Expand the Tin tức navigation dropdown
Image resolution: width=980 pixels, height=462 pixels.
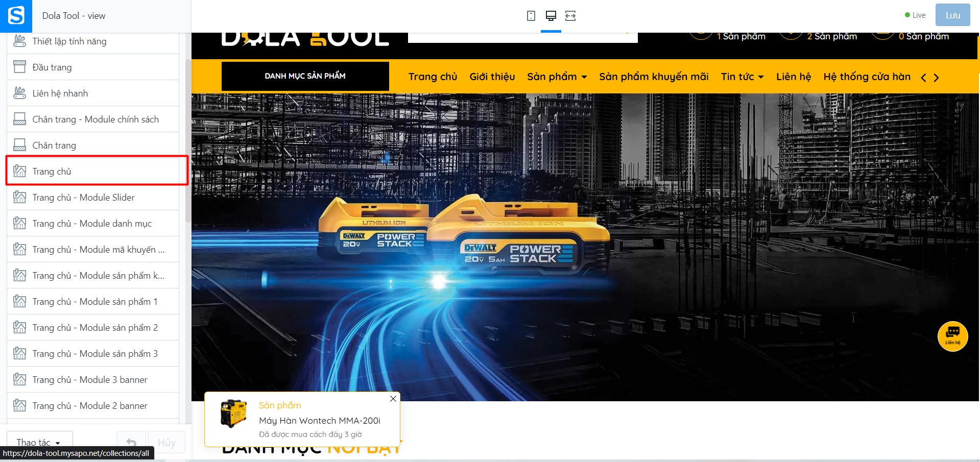click(743, 77)
